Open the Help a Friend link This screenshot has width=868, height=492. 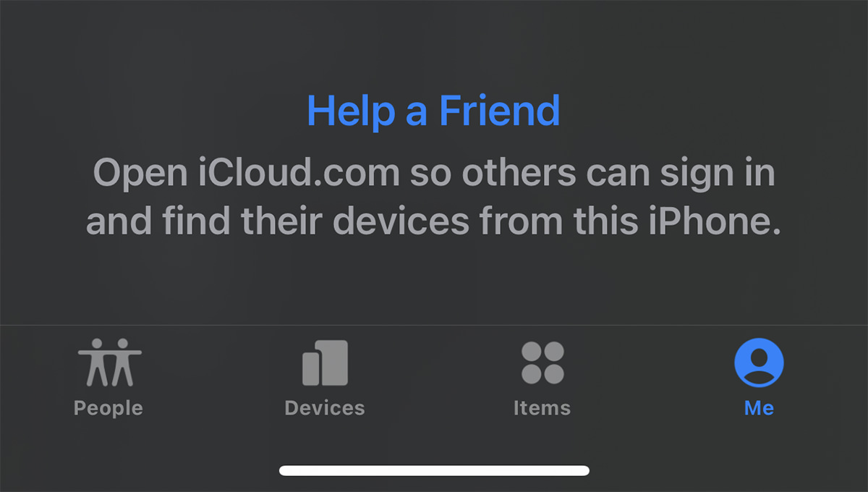(434, 111)
